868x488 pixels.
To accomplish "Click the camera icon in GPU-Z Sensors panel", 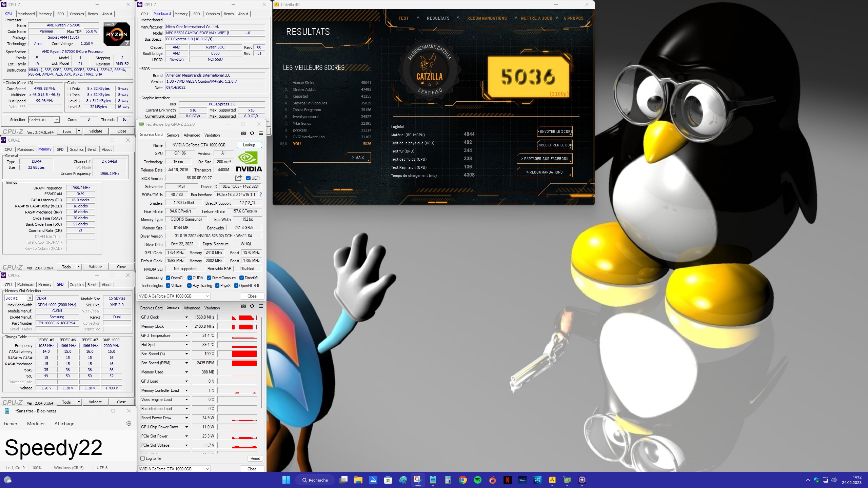I will pyautogui.click(x=243, y=306).
